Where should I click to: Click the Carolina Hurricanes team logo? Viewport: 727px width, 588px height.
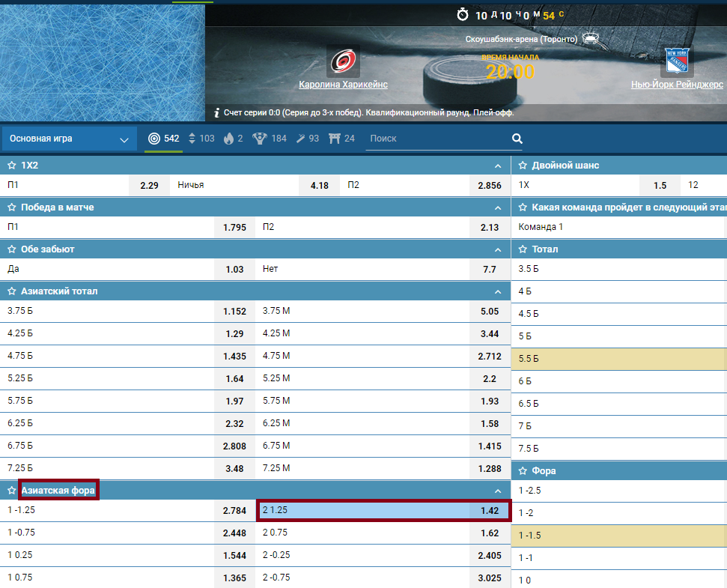tap(344, 61)
